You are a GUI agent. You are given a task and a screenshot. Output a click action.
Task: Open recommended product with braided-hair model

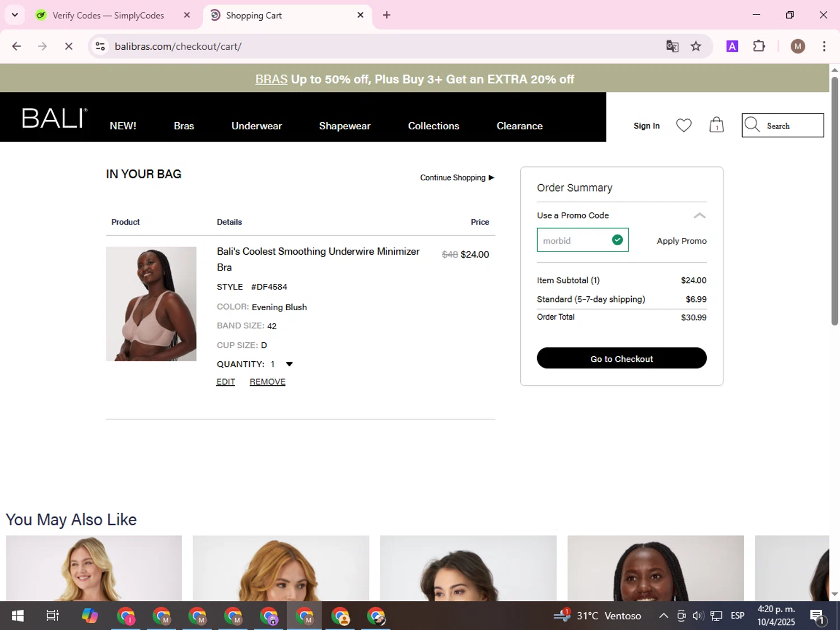[x=655, y=568]
